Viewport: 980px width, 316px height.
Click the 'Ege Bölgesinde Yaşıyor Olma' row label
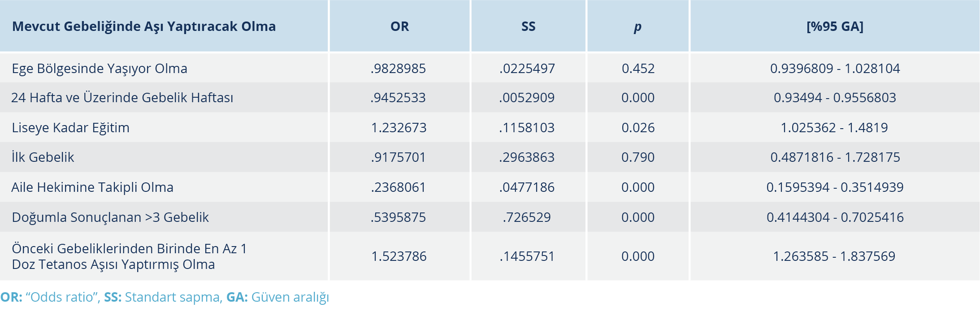point(100,69)
